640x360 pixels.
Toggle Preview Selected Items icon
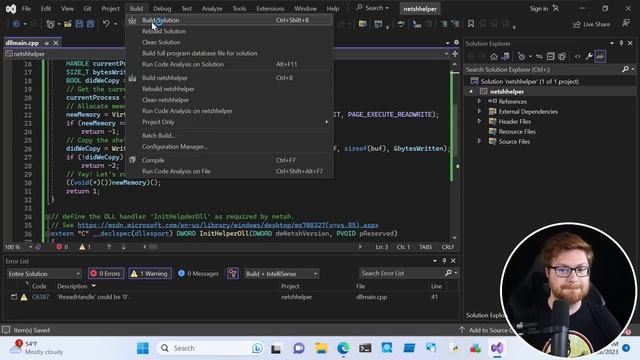600,57
